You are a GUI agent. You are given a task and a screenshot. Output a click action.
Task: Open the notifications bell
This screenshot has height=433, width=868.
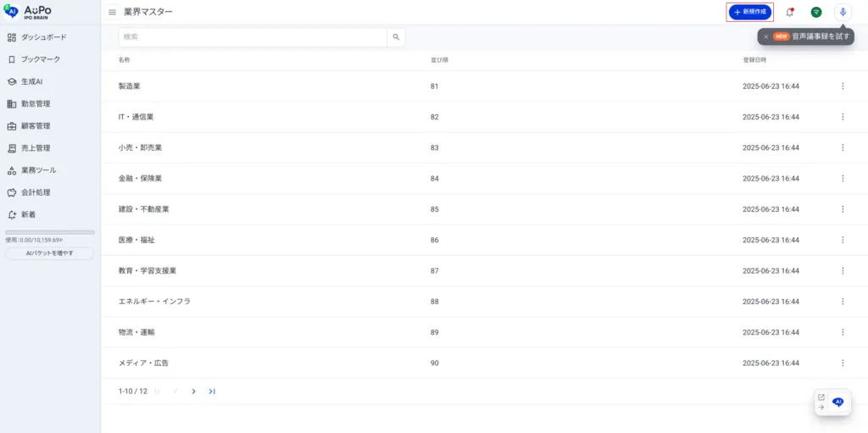(x=790, y=12)
